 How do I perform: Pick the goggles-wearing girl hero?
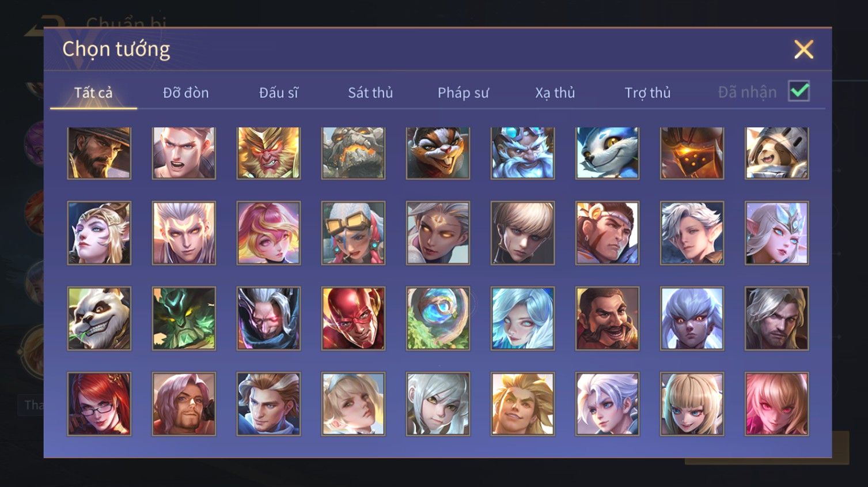pos(353,233)
